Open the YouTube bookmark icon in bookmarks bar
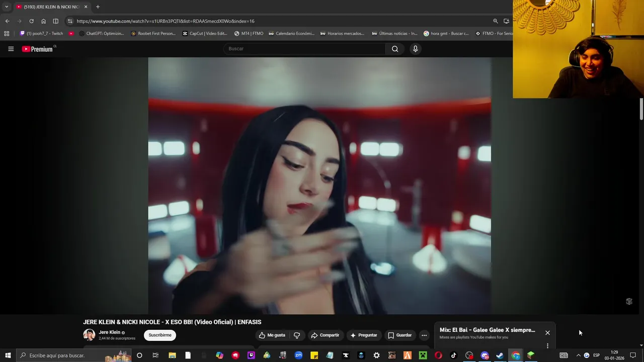Screen dimensions: 644x362 coord(71,34)
